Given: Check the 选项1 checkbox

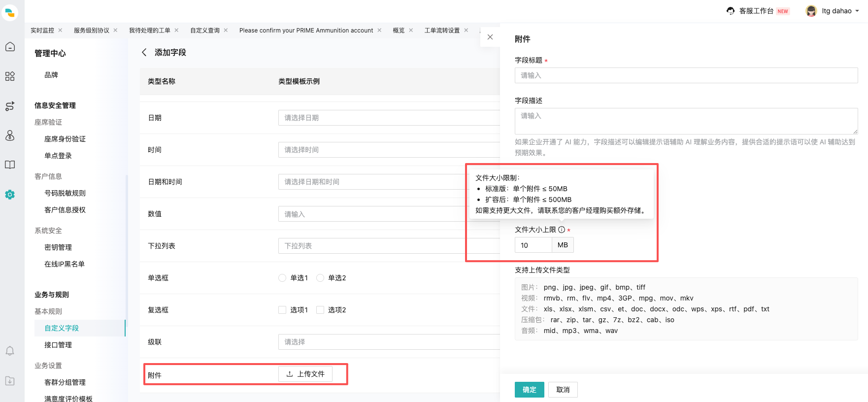Looking at the screenshot, I should coord(282,310).
